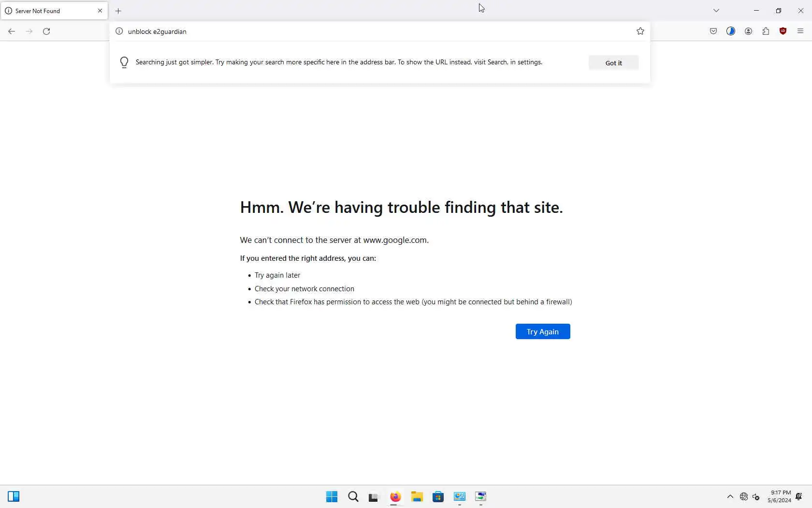Restore down the Firefox window
Screen dimensions: 812x508
[x=779, y=11]
